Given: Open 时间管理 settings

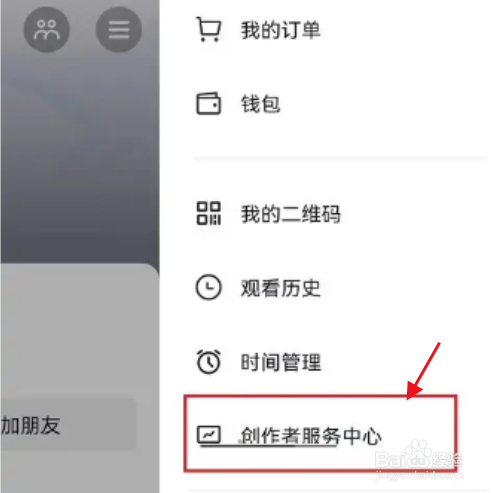Looking at the screenshot, I should 281,362.
